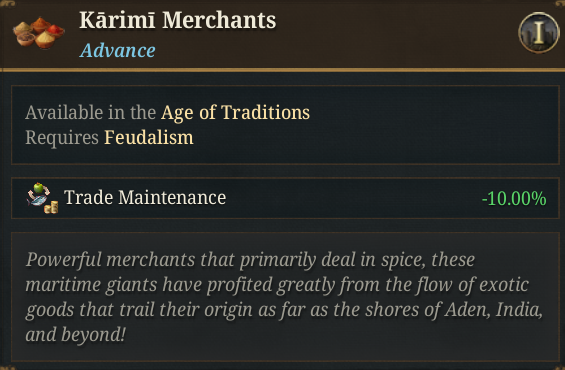Click the top-left corner ornament
The height and width of the screenshot is (370, 565).
click(x=7, y=3)
